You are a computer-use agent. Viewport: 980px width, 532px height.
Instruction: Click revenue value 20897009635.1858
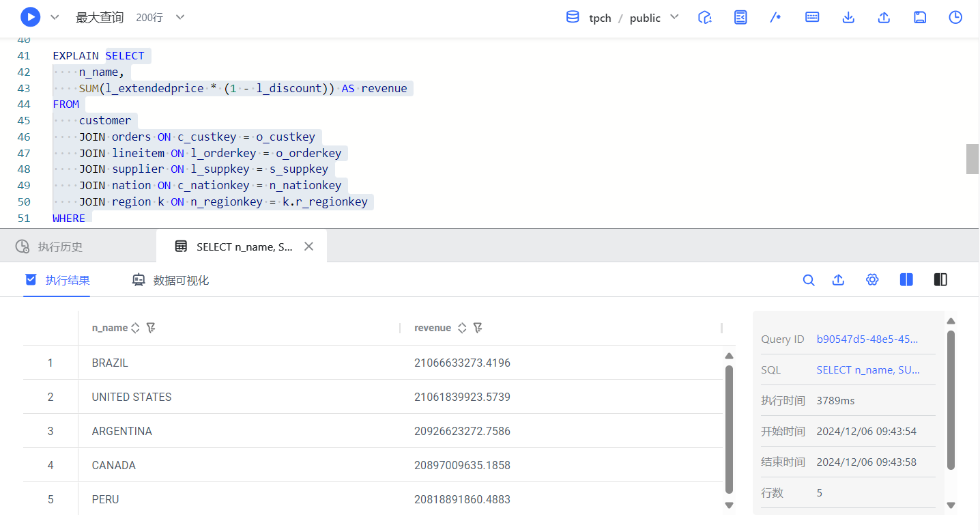coord(462,465)
